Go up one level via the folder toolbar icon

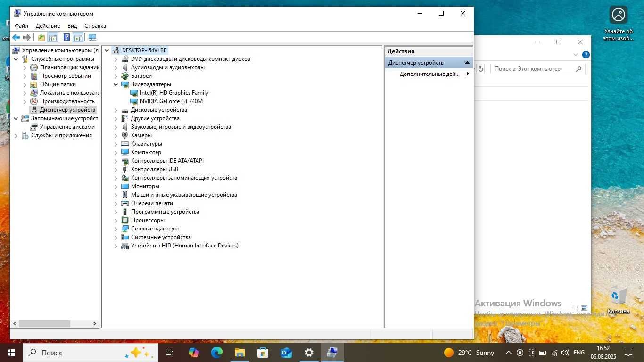[x=41, y=37]
